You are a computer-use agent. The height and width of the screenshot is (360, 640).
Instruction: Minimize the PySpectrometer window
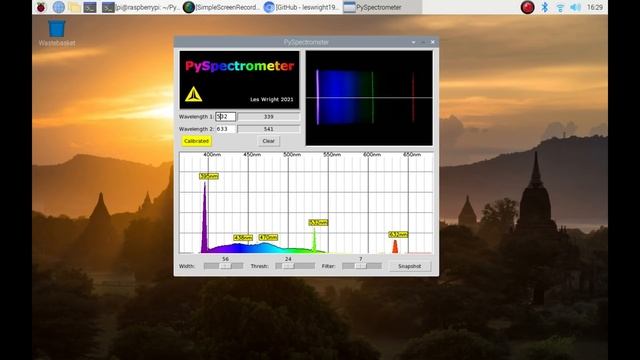click(414, 42)
